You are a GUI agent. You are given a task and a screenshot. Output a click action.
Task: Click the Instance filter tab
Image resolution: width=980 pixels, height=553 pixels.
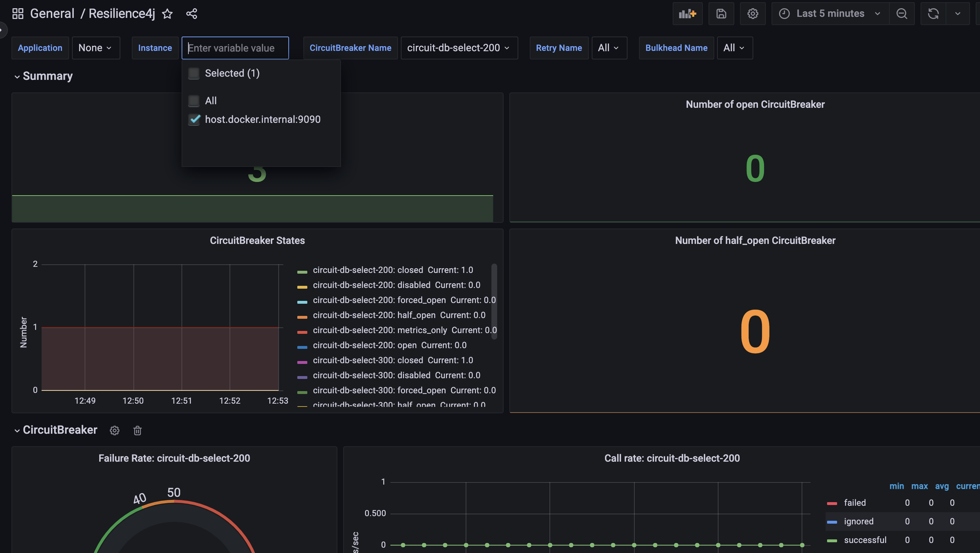point(155,47)
